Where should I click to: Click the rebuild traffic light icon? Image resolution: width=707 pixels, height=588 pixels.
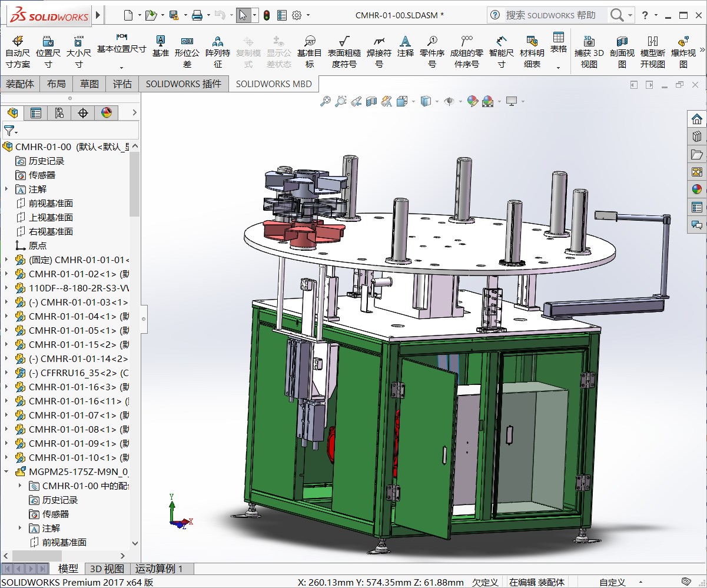pos(266,15)
